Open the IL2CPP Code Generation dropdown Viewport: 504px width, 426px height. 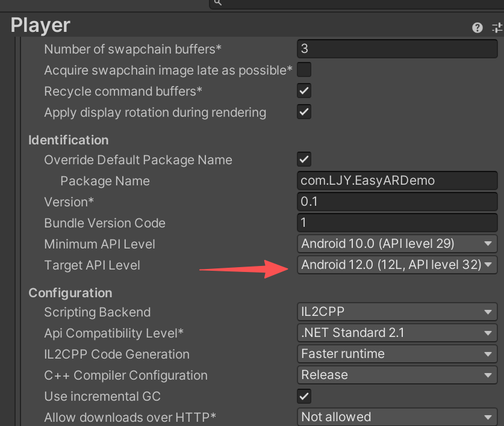[x=397, y=354]
